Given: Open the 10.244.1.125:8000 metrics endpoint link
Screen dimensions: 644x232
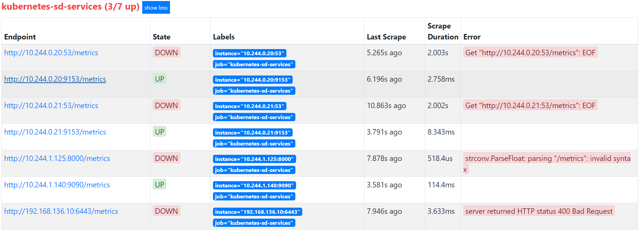Looking at the screenshot, I should click(x=57, y=159).
